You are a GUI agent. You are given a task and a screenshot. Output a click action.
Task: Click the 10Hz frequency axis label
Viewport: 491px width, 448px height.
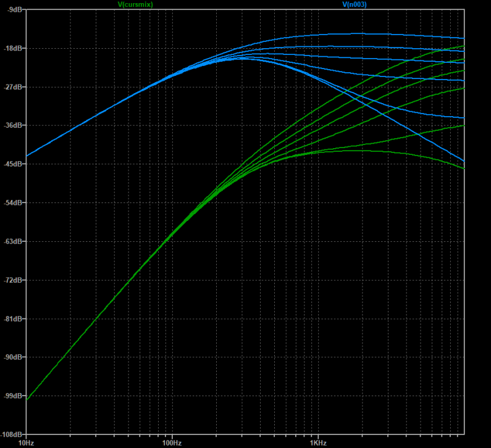pos(26,443)
